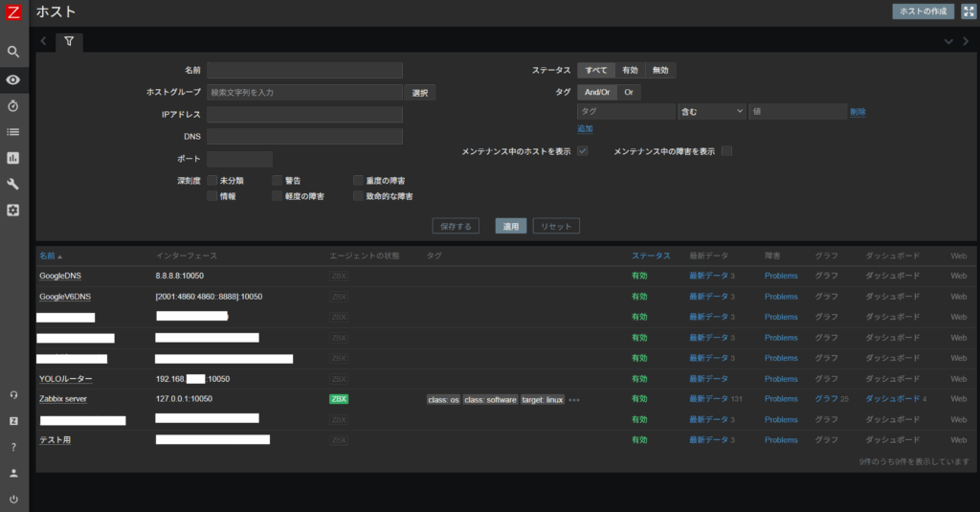Open the Monitoring eye icon menu
This screenshot has height=512, width=980.
(x=13, y=79)
